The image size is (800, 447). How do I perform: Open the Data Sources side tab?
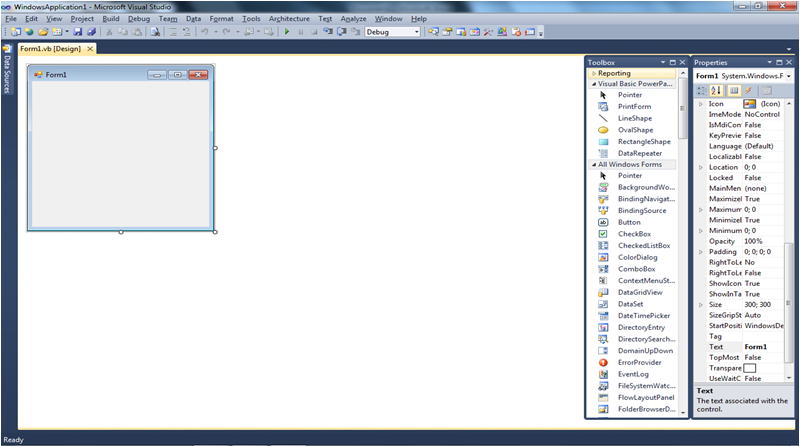(x=7, y=69)
